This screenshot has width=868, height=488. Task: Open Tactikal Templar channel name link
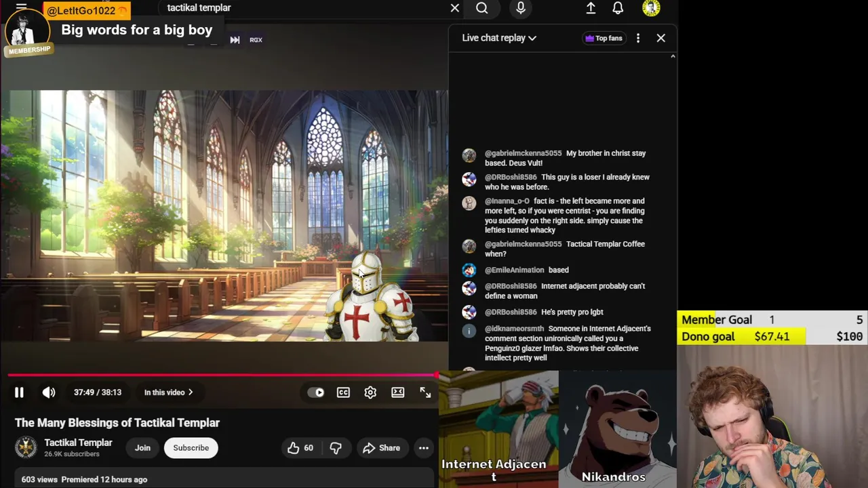78,443
